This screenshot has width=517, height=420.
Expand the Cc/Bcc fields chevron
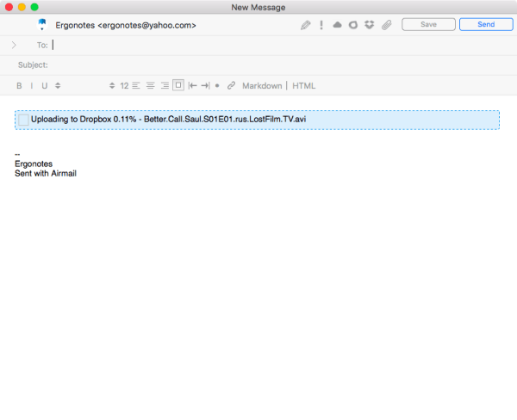pos(14,45)
